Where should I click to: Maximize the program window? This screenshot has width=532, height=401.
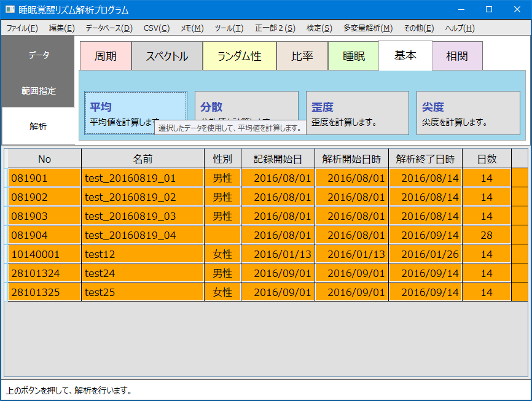coord(489,9)
